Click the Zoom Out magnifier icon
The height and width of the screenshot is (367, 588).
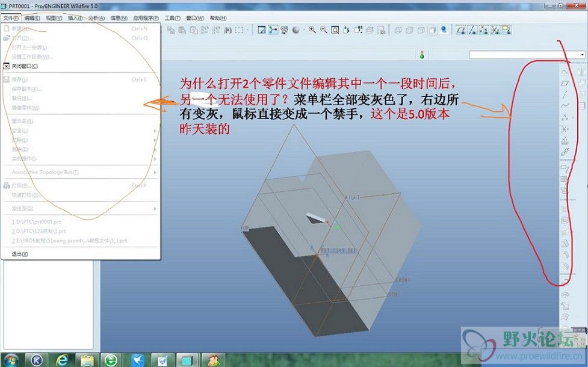click(x=324, y=30)
